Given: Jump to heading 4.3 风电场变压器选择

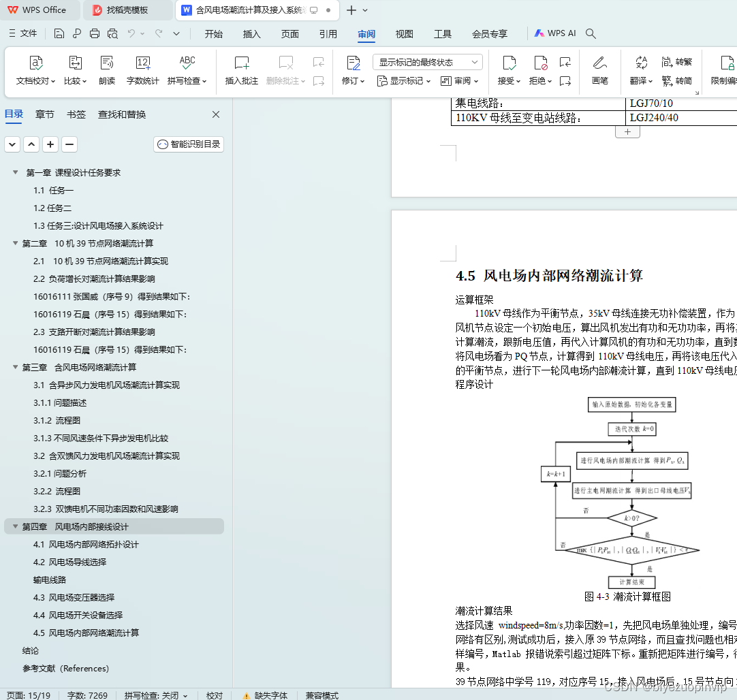Looking at the screenshot, I should tap(74, 598).
